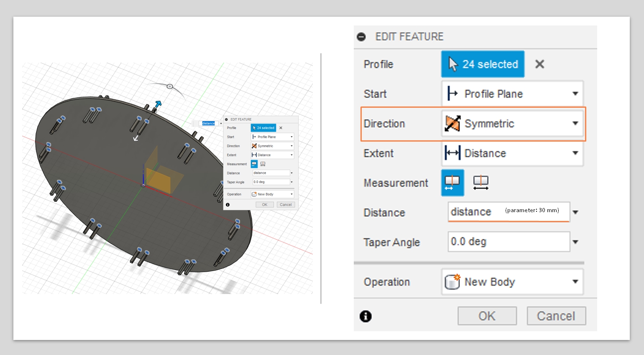The height and width of the screenshot is (355, 644).
Task: Click Cancel in the small viewport dialog
Action: click(x=286, y=205)
